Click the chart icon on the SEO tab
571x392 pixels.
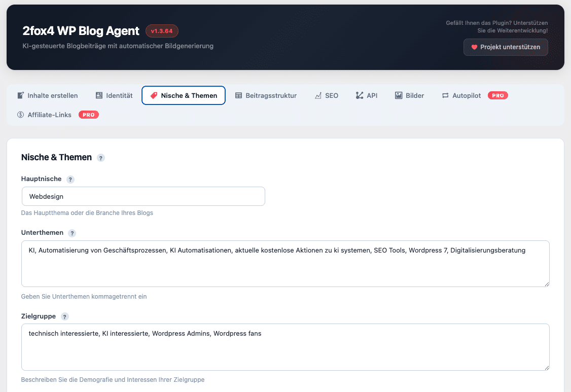(x=318, y=95)
